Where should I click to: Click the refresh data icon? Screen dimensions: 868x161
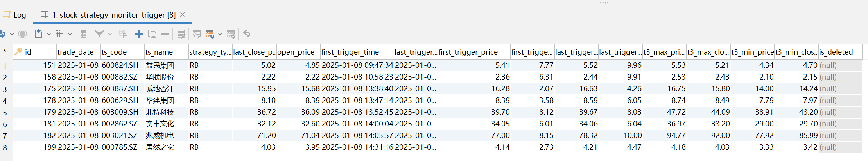(2, 34)
